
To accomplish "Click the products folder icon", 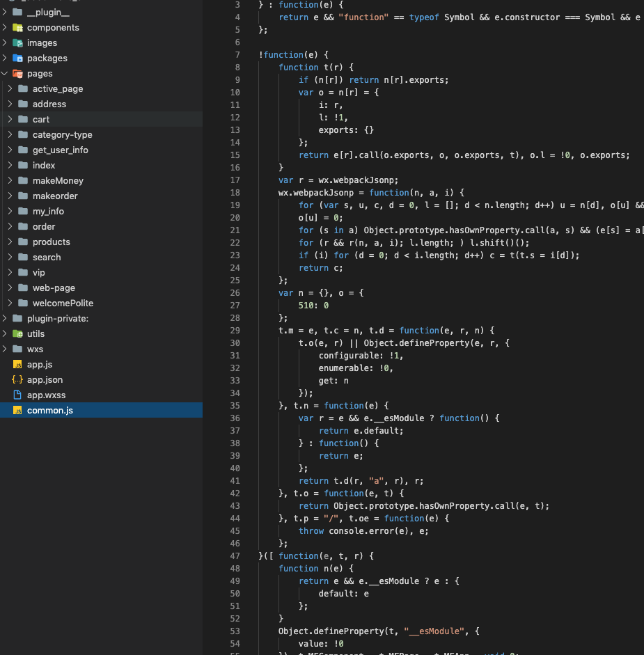I will (24, 242).
